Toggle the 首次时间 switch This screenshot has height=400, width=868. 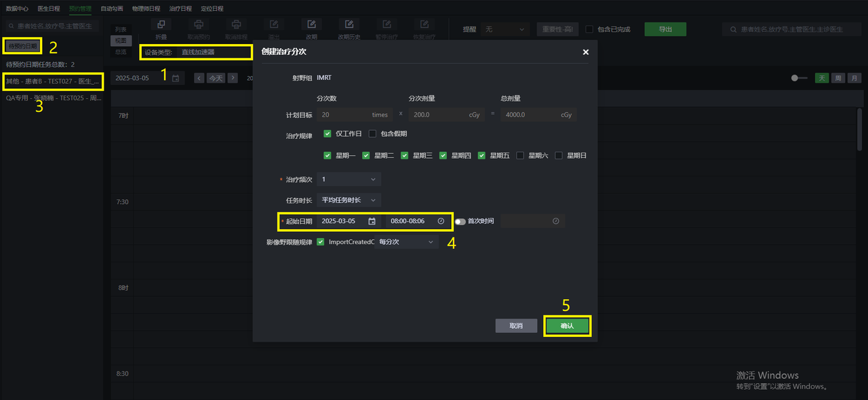tap(460, 221)
